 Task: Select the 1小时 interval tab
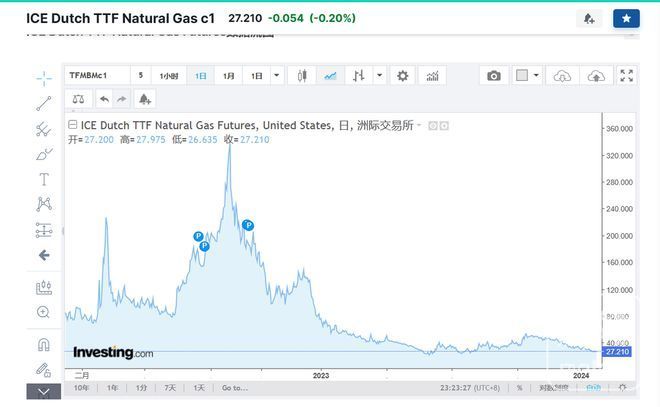pos(170,76)
